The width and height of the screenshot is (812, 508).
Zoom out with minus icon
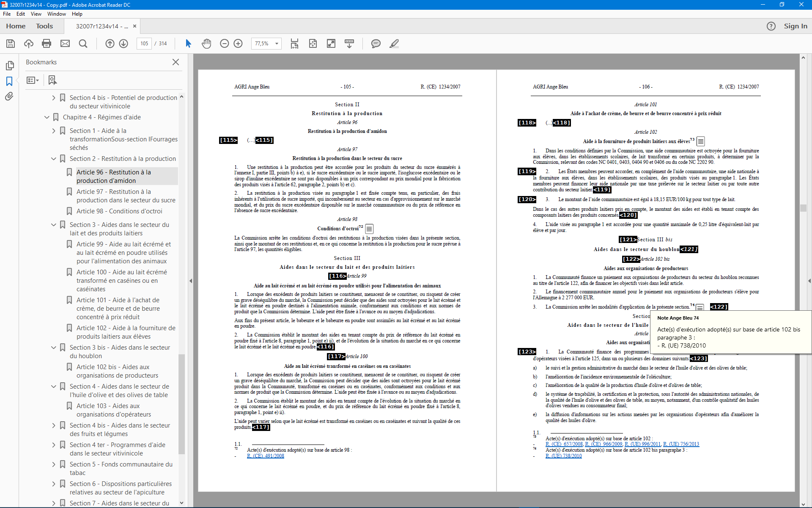[x=225, y=44]
